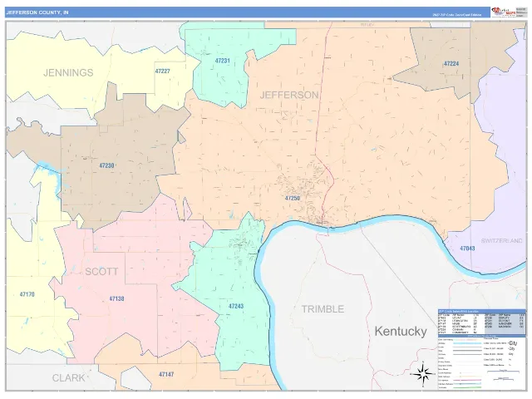Click the compass rose icon
The image size is (532, 399).
(422, 375)
